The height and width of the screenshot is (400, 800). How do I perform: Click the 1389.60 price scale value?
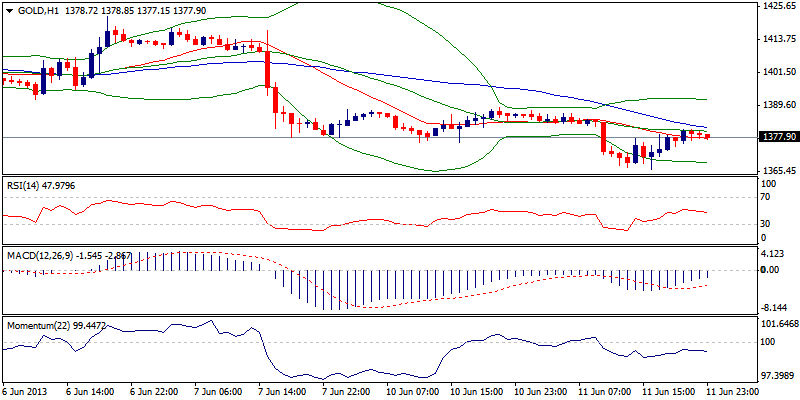point(777,105)
